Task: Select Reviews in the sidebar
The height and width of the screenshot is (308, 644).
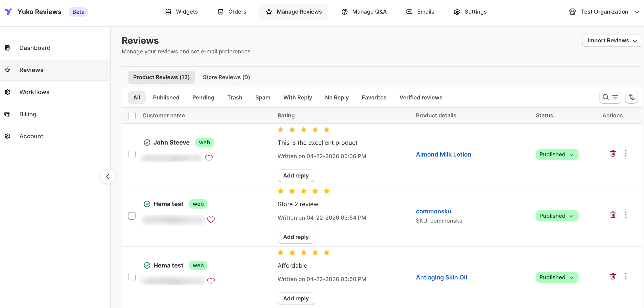Action: [x=55, y=70]
